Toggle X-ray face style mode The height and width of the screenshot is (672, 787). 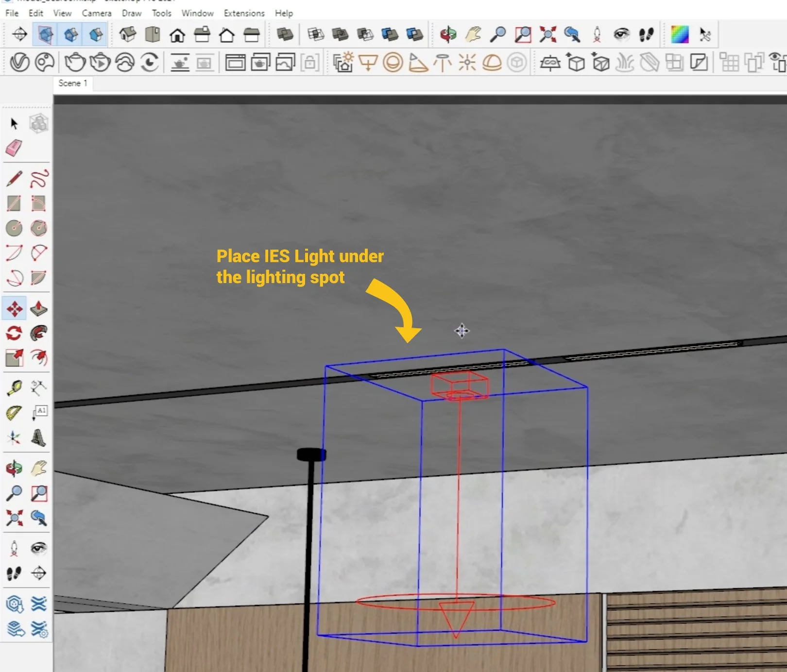pos(45,34)
